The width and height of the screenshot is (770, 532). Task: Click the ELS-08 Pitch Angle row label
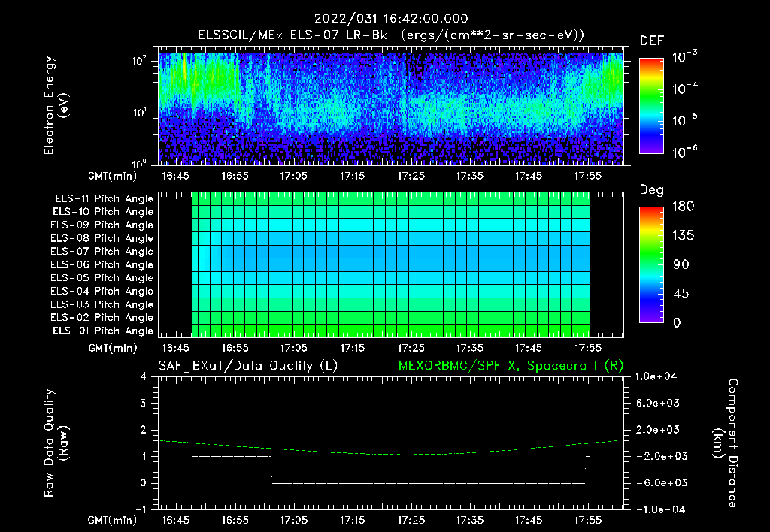tap(102, 238)
